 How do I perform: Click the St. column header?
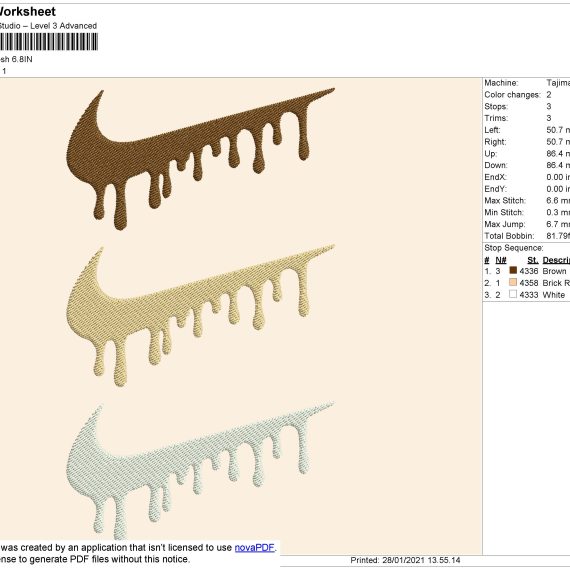(x=533, y=260)
